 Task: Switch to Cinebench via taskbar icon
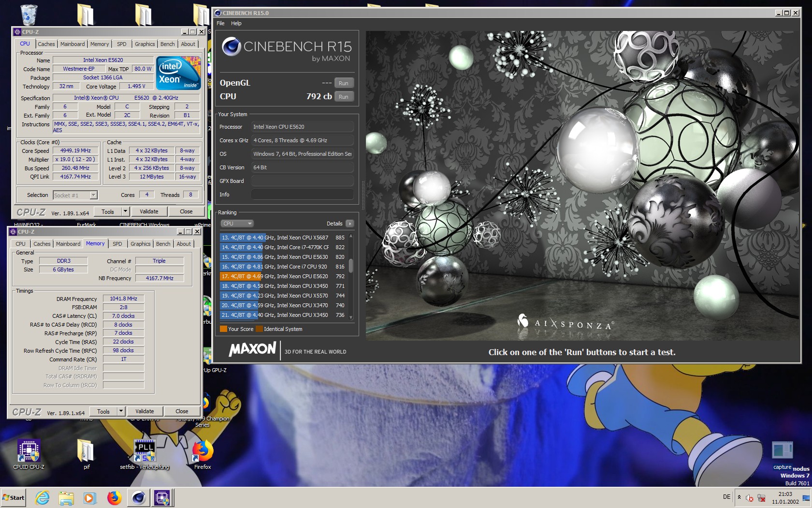139,498
